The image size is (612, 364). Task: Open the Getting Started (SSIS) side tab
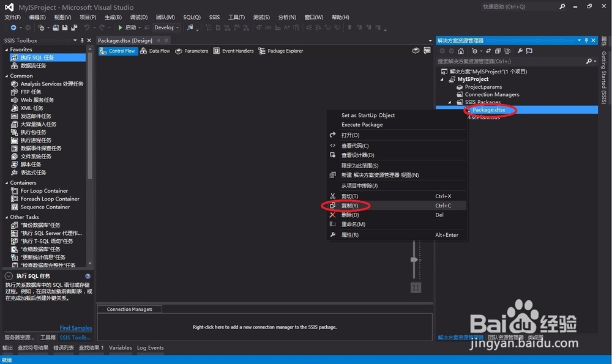tap(604, 77)
